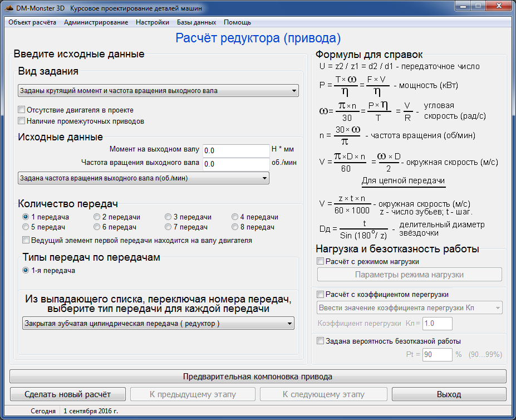The width and height of the screenshot is (516, 420).
Task: Click the Сделать новый расчёт button
Action: 68,394
